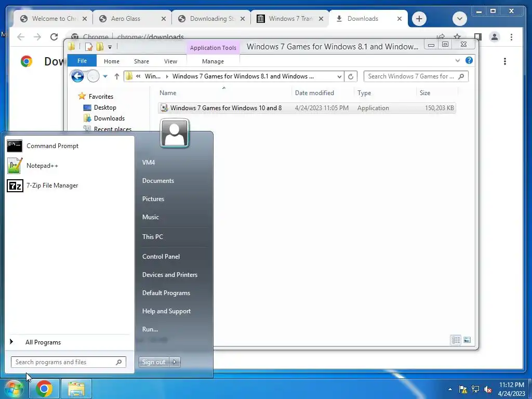Click New Folder icon in quick access toolbar
Viewport: 532px width, 399px height.
click(100, 47)
